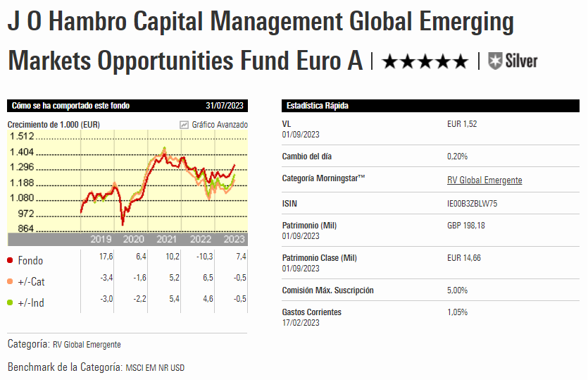Screen dimensions: 588x380
Task: Click the orange +/-Cat legend dot
Action: [11, 281]
